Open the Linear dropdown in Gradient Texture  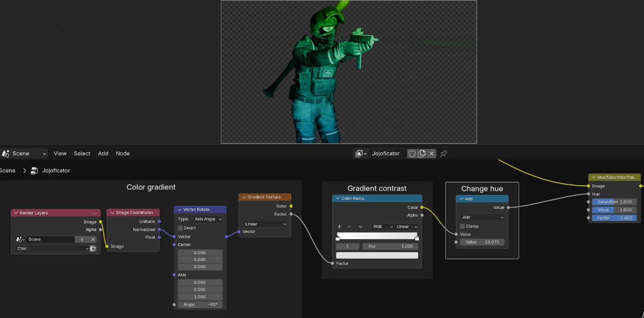[x=265, y=224]
